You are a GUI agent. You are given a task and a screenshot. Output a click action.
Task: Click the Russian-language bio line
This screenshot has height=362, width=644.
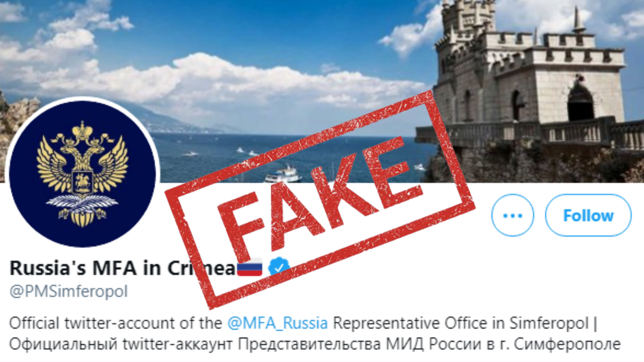315,344
